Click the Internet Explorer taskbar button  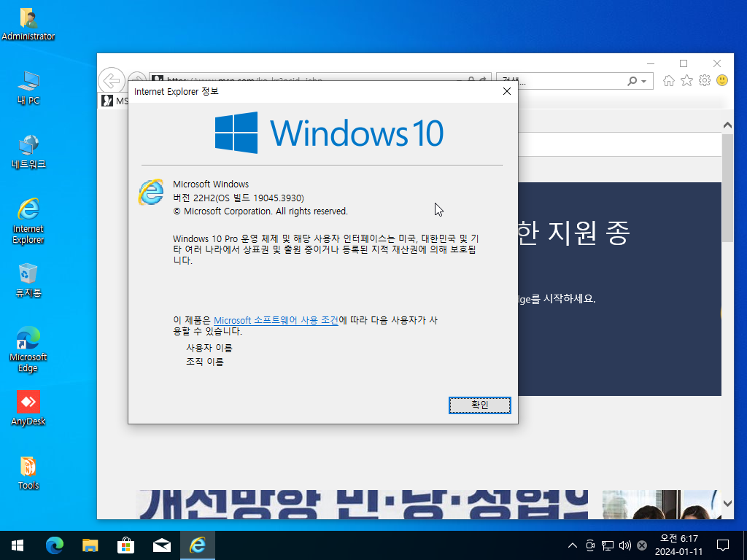pyautogui.click(x=197, y=545)
